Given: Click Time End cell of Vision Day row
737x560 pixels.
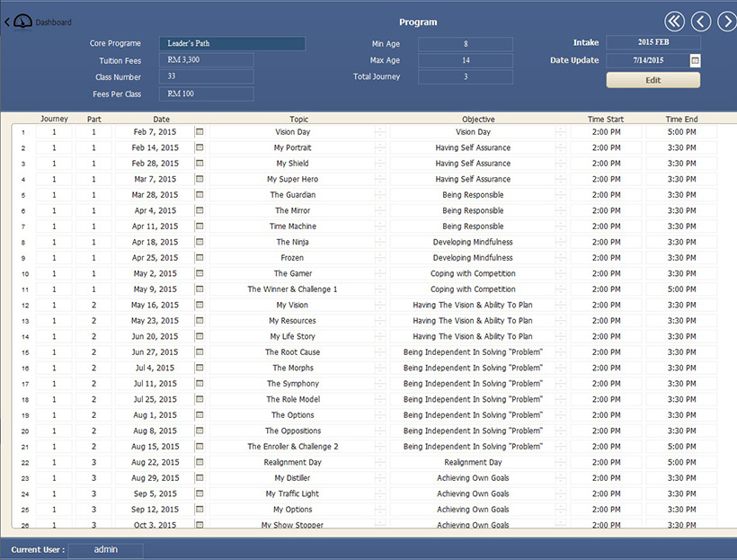Looking at the screenshot, I should (x=680, y=132).
